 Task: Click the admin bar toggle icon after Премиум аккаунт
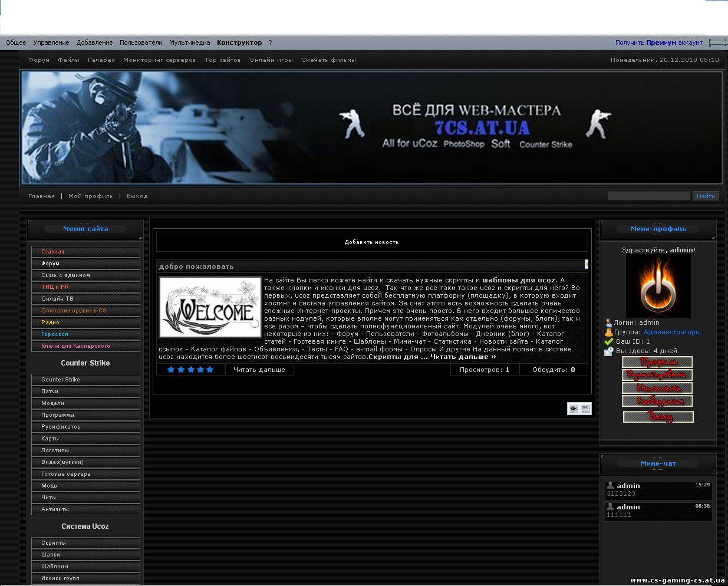tap(718, 42)
